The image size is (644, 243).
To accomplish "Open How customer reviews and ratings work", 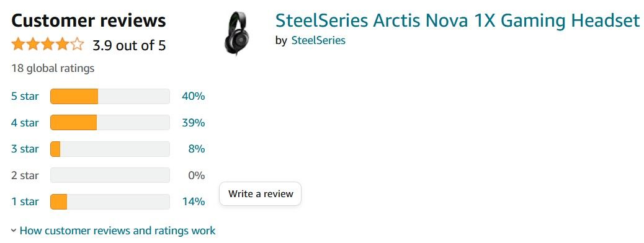I will pyautogui.click(x=117, y=231).
